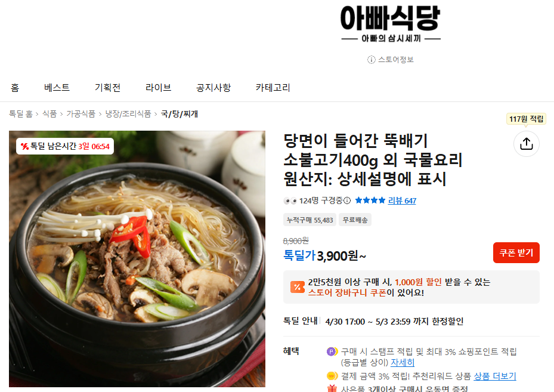Image resolution: width=554 pixels, height=392 pixels.
Task: Click the 자세히 details link
Action: pos(403,363)
